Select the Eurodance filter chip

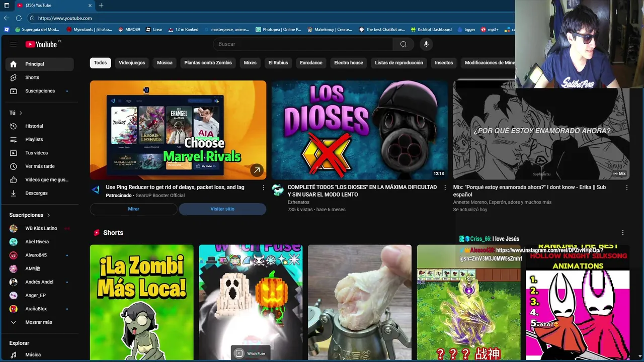pyautogui.click(x=311, y=63)
